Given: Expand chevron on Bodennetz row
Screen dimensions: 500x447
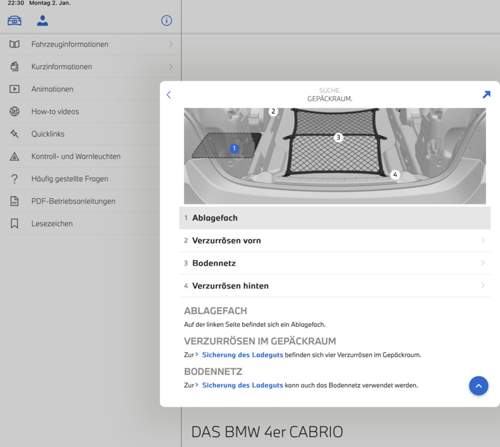Looking at the screenshot, I should coord(483,263).
